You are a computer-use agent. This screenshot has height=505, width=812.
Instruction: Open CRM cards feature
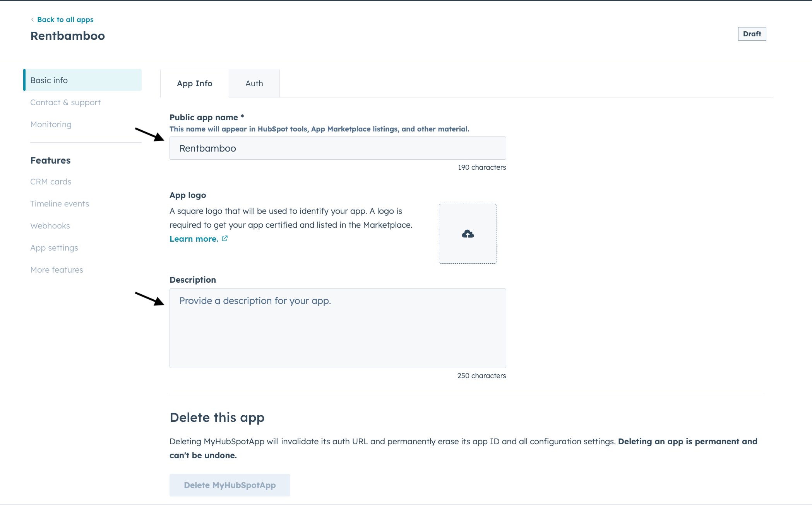coord(51,182)
